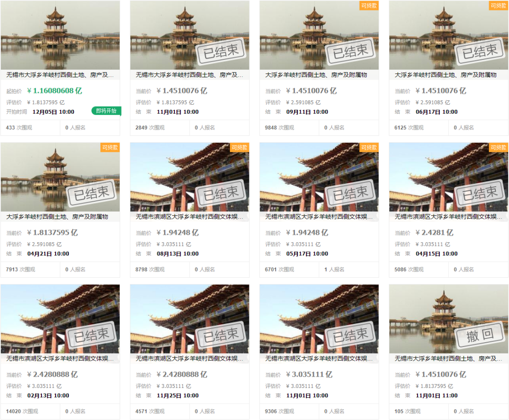509x420 pixels.
Task: Click end time 11月25日 10:00
Action: click(178, 395)
